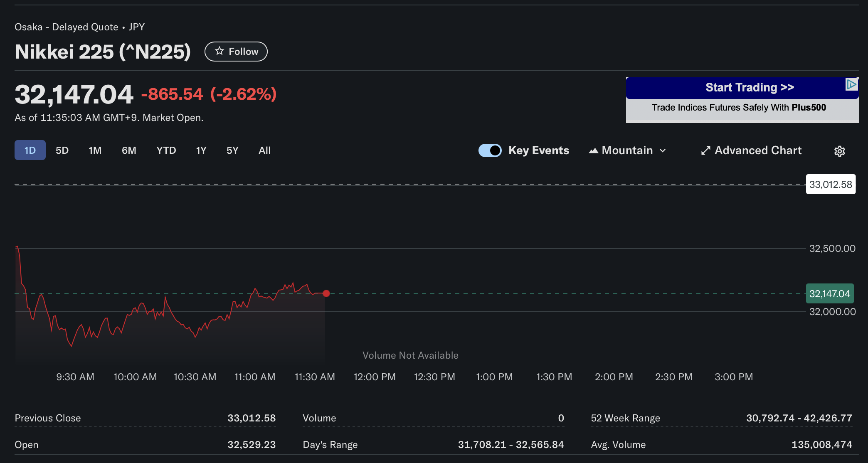The image size is (868, 463).
Task: Click the Volume Not Available notice
Action: tap(410, 355)
